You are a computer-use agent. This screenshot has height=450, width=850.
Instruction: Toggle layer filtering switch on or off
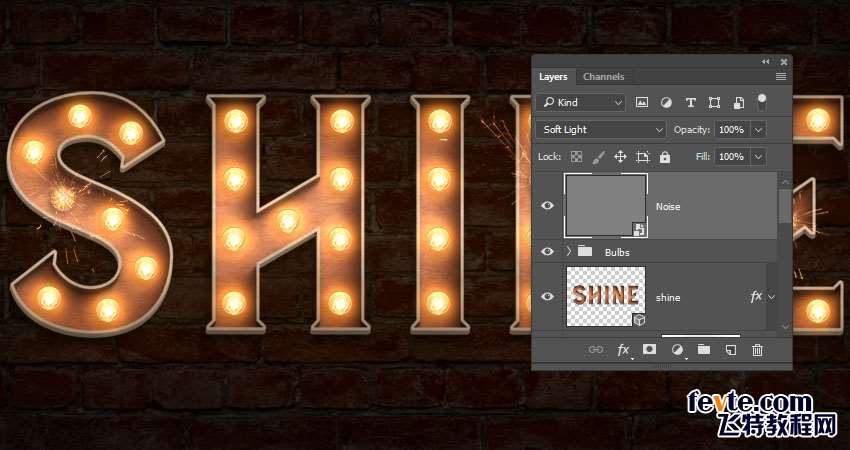(x=762, y=101)
